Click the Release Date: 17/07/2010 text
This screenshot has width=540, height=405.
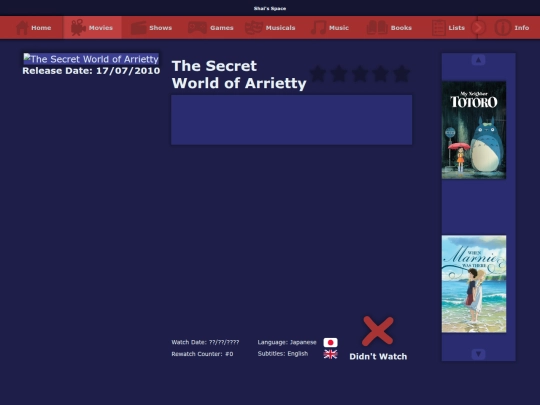[91, 71]
